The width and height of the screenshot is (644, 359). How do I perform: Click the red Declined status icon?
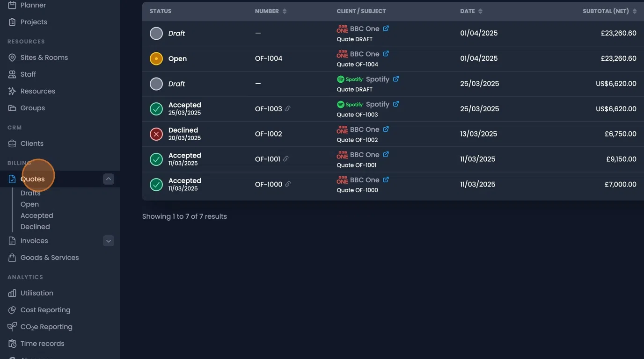(156, 134)
